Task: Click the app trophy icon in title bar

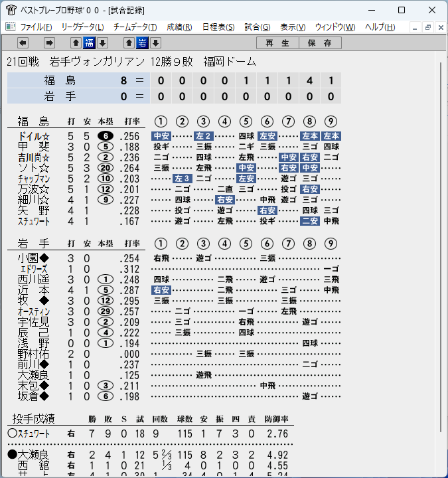Action: 11,10
